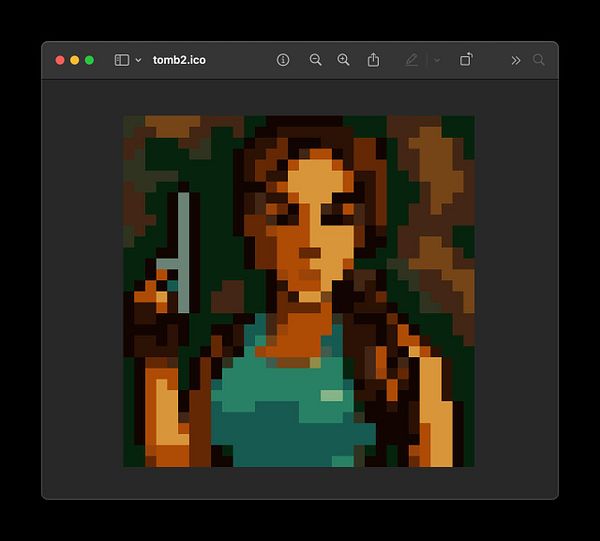Zoom out the image
The image size is (600, 541).
pyautogui.click(x=315, y=60)
